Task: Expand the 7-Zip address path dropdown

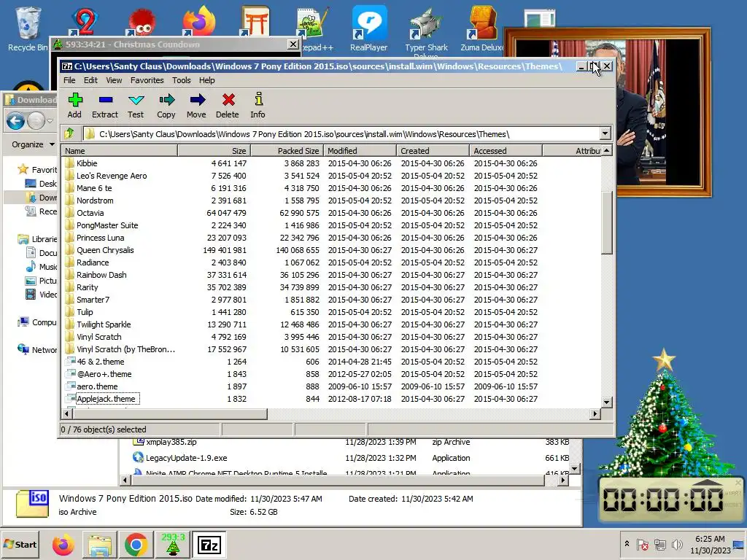Action: (605, 134)
